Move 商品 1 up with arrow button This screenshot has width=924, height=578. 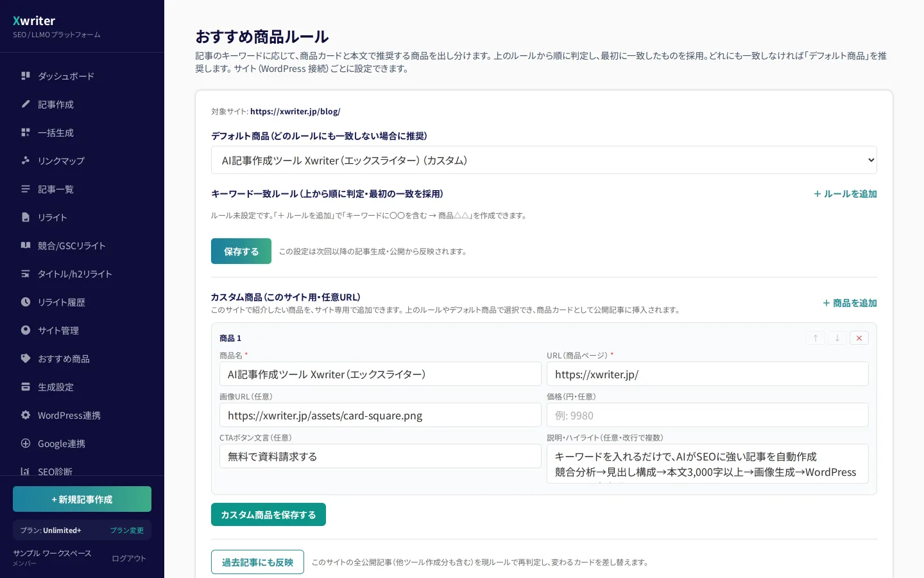tap(816, 338)
